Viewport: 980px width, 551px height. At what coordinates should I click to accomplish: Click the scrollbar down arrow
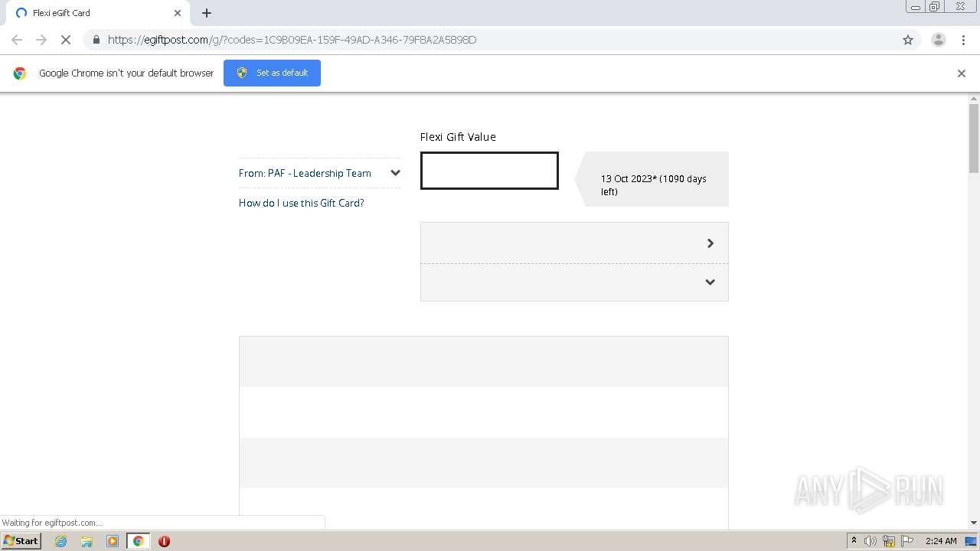coord(974,523)
